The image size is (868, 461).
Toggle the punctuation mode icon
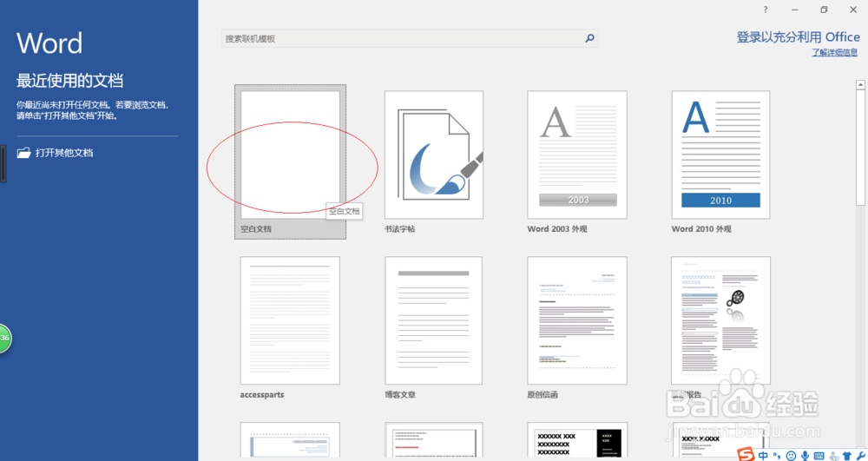click(x=776, y=456)
